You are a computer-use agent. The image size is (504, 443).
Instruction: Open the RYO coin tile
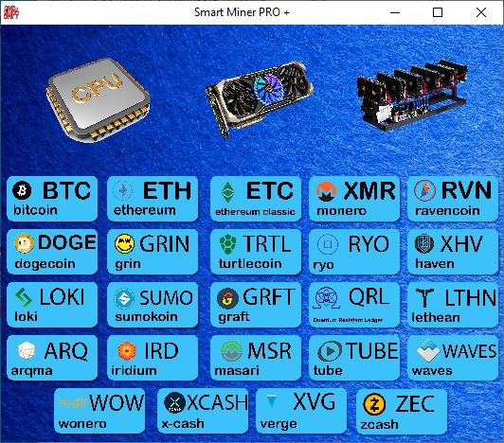point(354,252)
